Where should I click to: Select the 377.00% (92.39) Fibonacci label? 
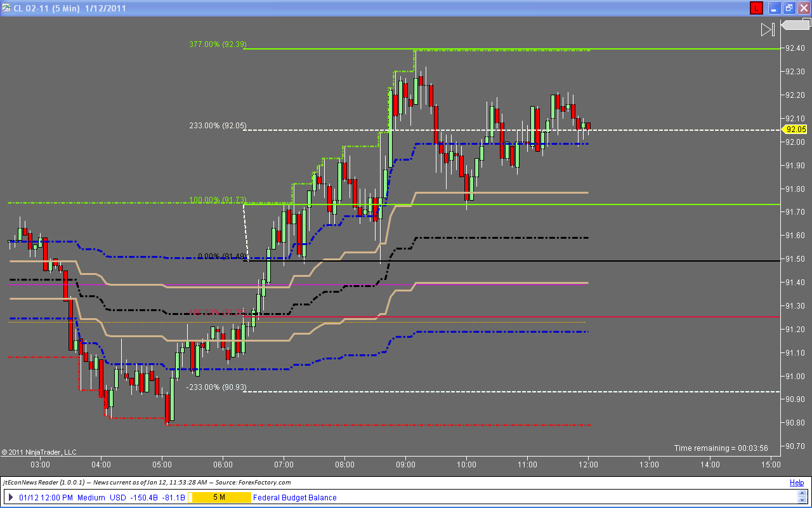click(x=218, y=44)
